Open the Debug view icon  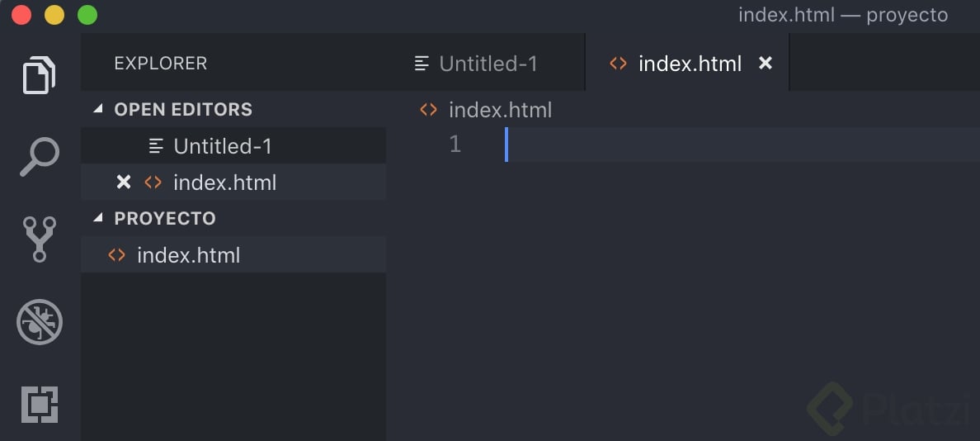tap(39, 322)
